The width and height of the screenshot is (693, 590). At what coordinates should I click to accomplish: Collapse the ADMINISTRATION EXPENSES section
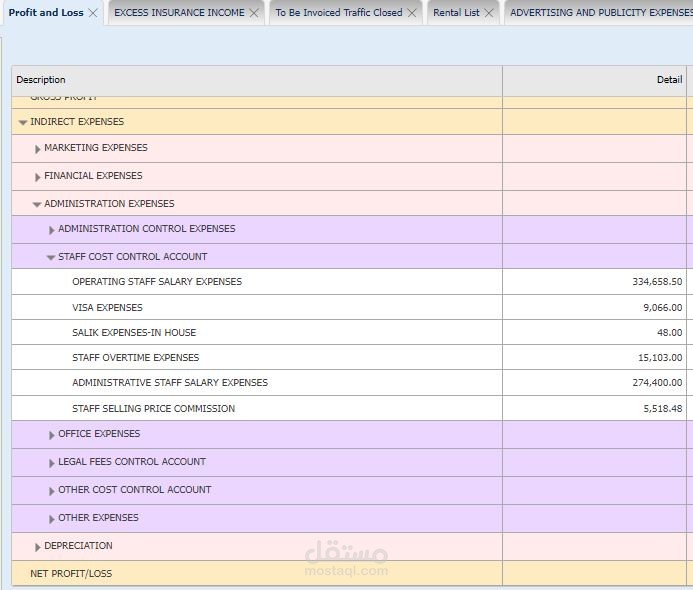tap(37, 204)
